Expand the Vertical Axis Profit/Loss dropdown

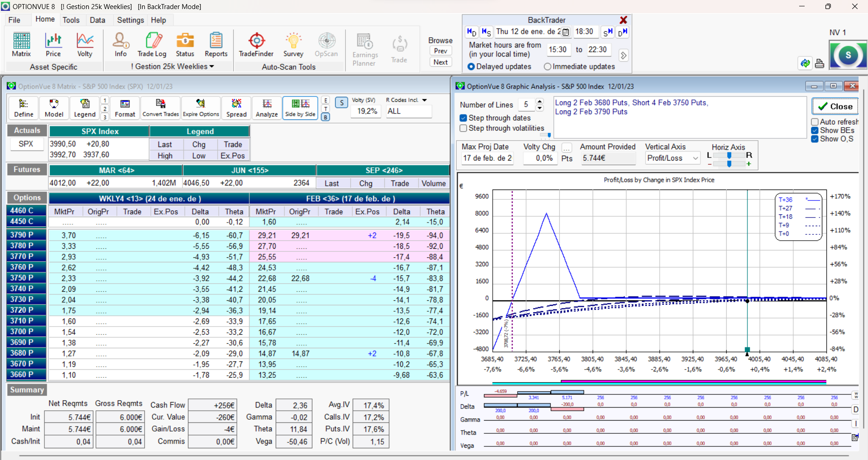tap(695, 158)
